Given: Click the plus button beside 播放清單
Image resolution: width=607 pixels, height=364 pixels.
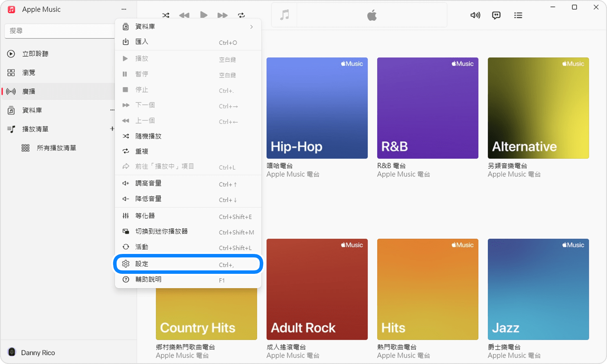Looking at the screenshot, I should pos(112,129).
